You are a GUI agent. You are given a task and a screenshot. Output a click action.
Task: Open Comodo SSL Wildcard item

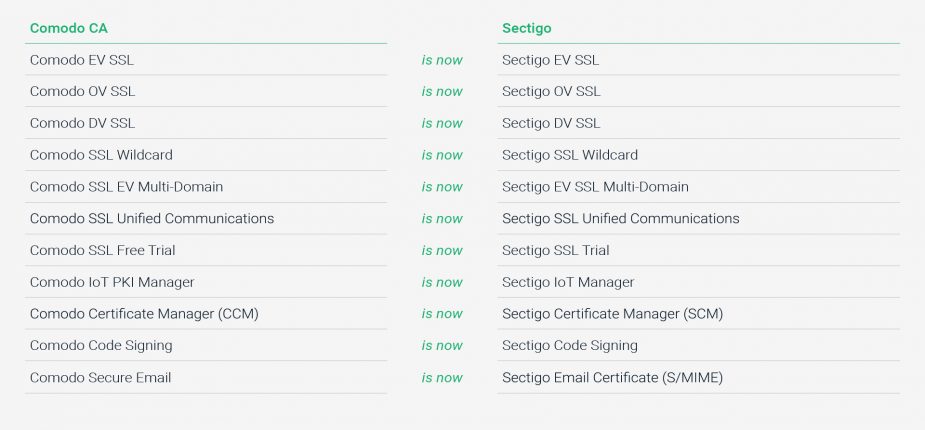(101, 155)
